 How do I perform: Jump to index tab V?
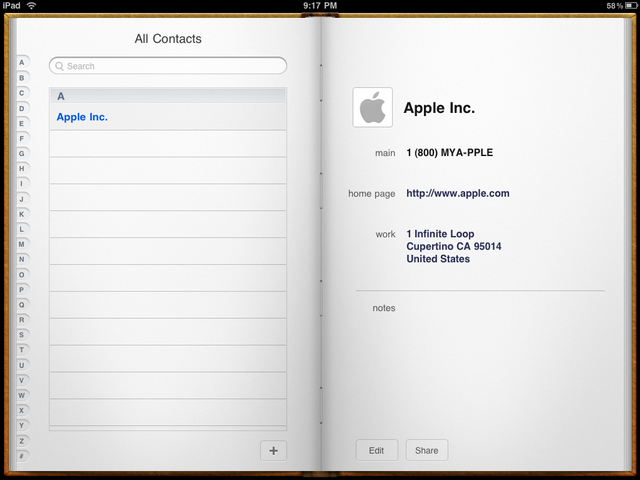22,380
